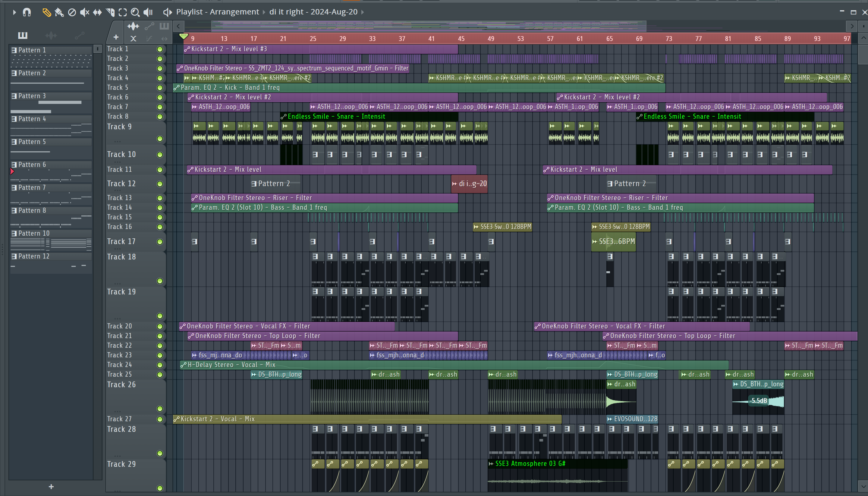The image size is (868, 496).
Task: Toggle Track 20 mute light
Action: point(160,326)
